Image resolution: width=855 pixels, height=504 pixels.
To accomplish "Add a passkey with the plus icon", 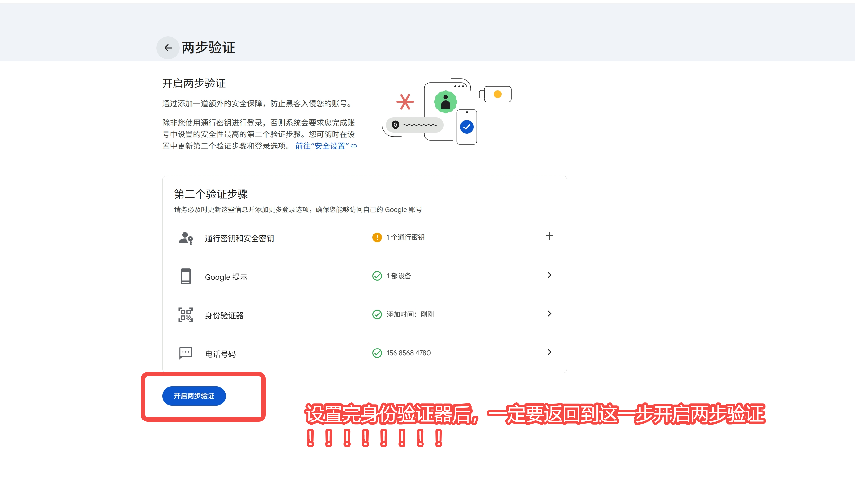I will (x=549, y=236).
